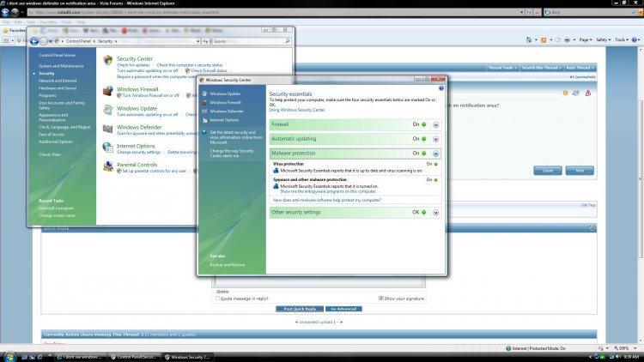Viewport: 644px width, 362px height.
Task: Open the IE Page menu dropdown
Action: tap(586, 39)
